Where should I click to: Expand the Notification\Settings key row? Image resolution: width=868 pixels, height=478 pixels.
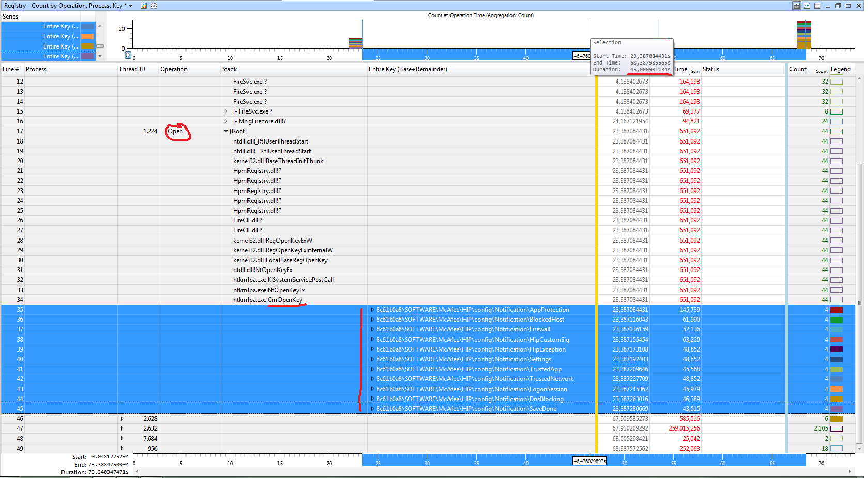(372, 359)
